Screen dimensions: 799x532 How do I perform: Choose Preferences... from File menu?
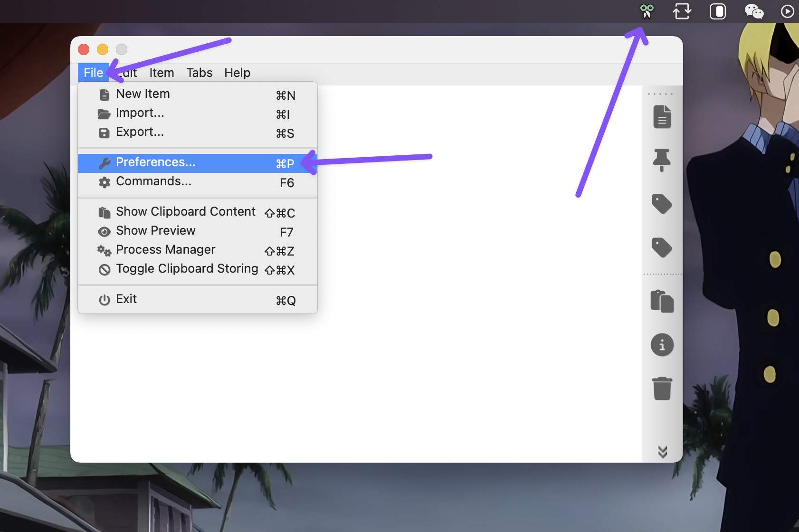tap(156, 162)
